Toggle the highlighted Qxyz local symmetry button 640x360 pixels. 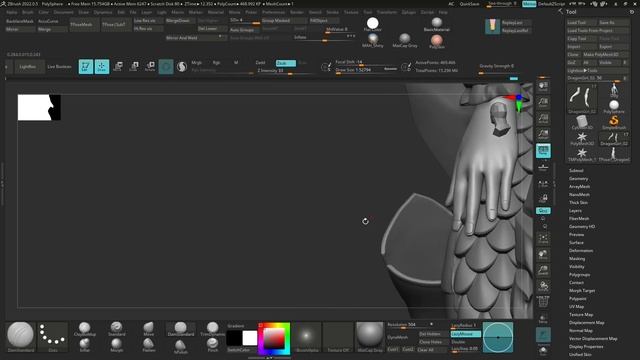click(x=543, y=211)
